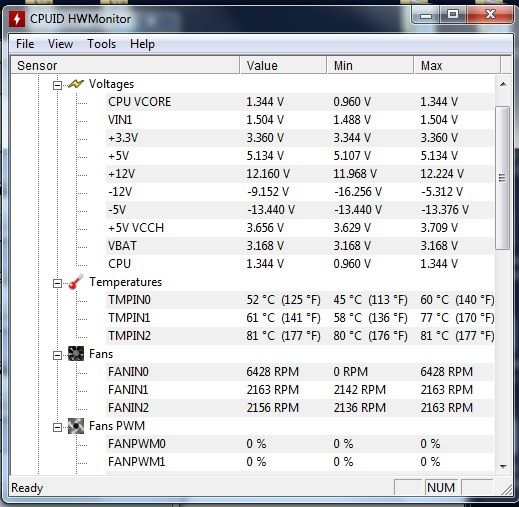
Task: Select the +3.3V voltage row
Action: pos(300,138)
